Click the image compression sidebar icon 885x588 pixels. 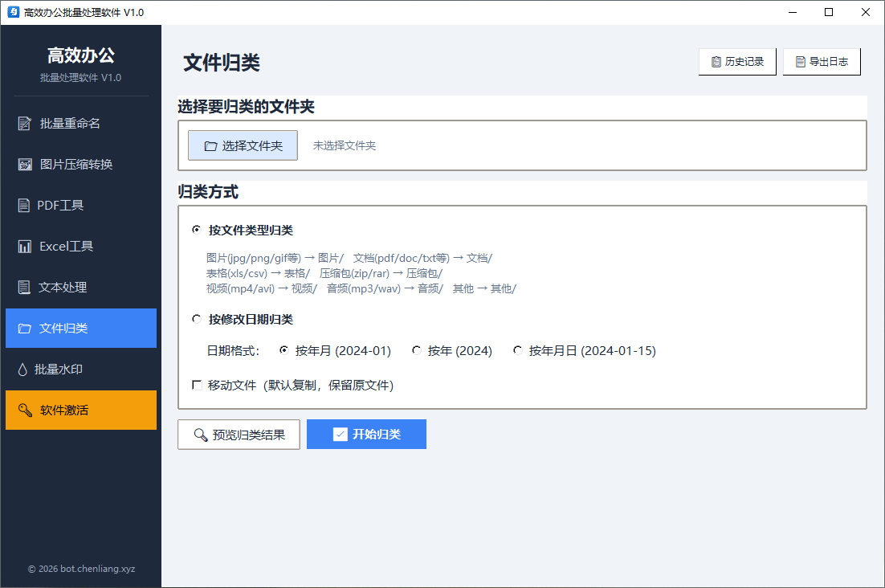[x=25, y=164]
